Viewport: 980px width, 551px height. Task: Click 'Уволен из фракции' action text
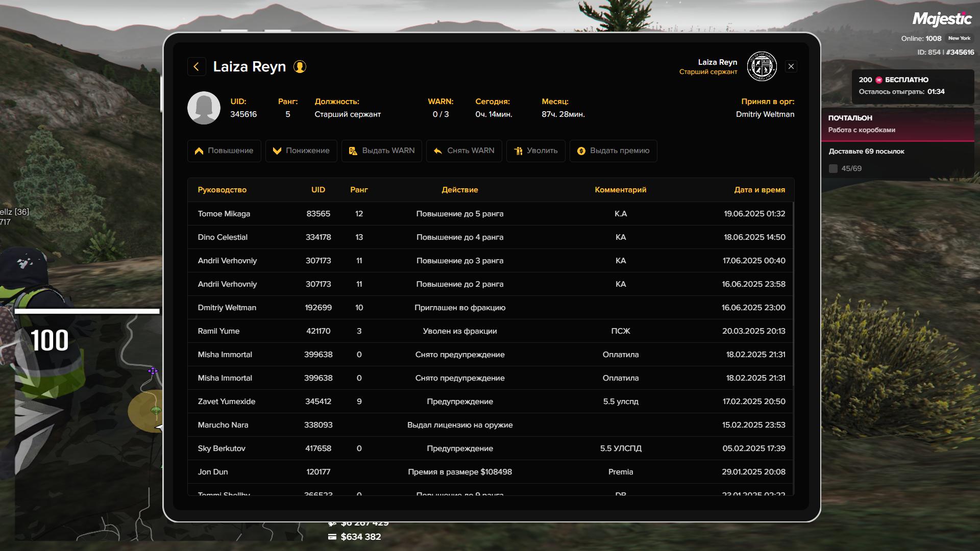pyautogui.click(x=460, y=331)
